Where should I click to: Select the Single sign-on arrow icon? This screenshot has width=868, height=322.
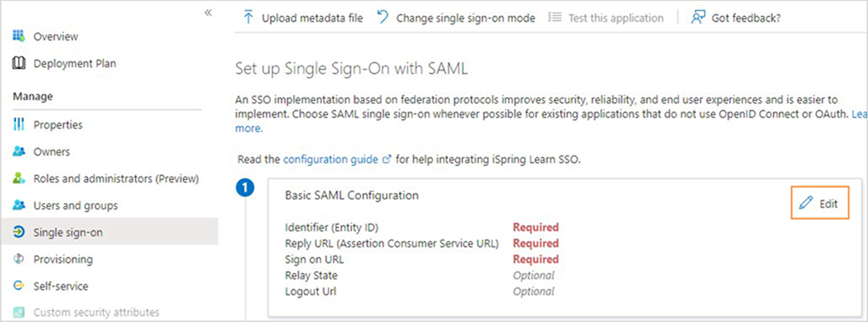18,232
